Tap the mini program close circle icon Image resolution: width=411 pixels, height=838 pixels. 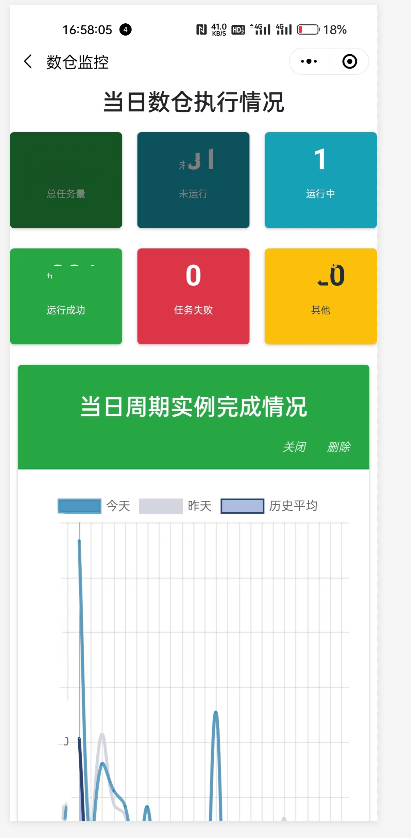tap(350, 61)
